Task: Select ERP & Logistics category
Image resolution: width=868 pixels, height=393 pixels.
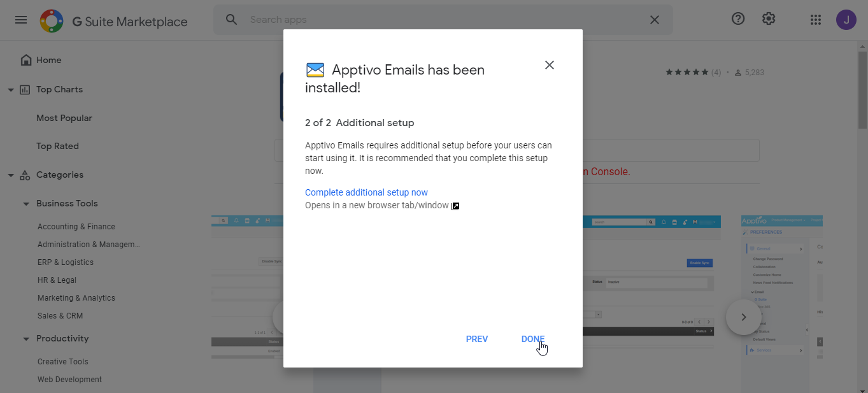Action: click(66, 262)
